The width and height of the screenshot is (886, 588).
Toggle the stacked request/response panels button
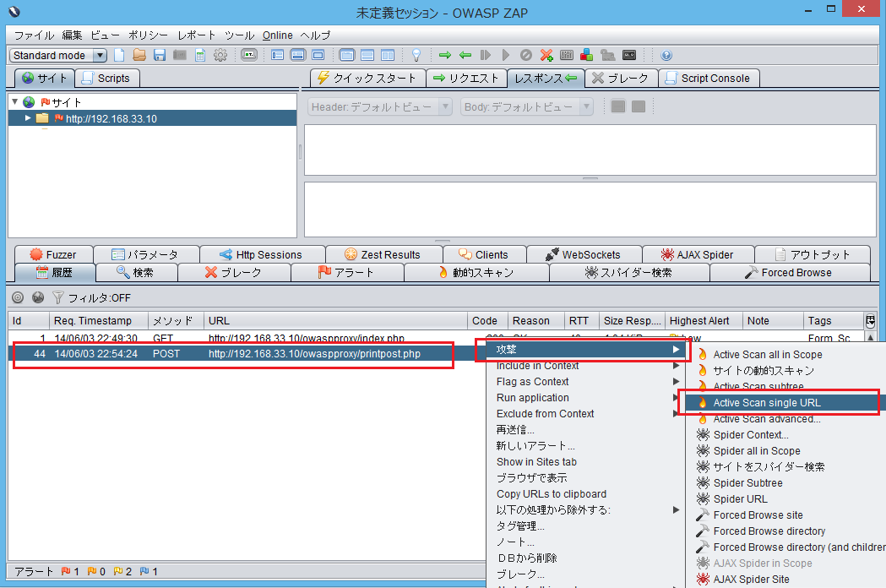coord(367,55)
